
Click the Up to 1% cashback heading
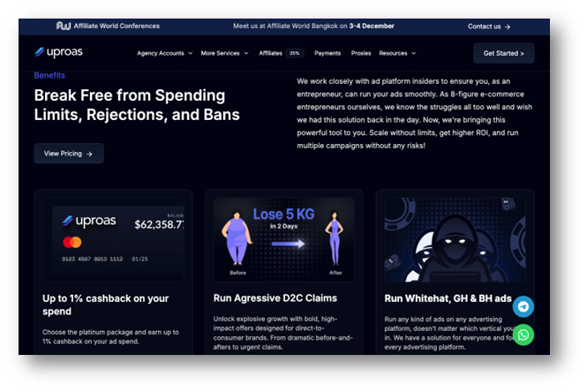tap(106, 305)
